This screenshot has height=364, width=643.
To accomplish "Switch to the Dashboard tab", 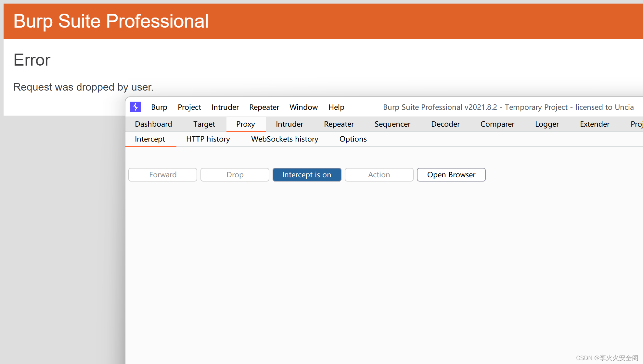I will (x=153, y=124).
